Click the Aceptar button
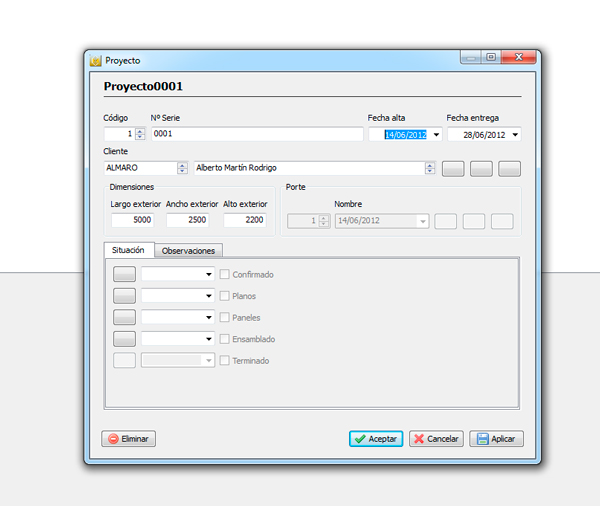 [376, 439]
